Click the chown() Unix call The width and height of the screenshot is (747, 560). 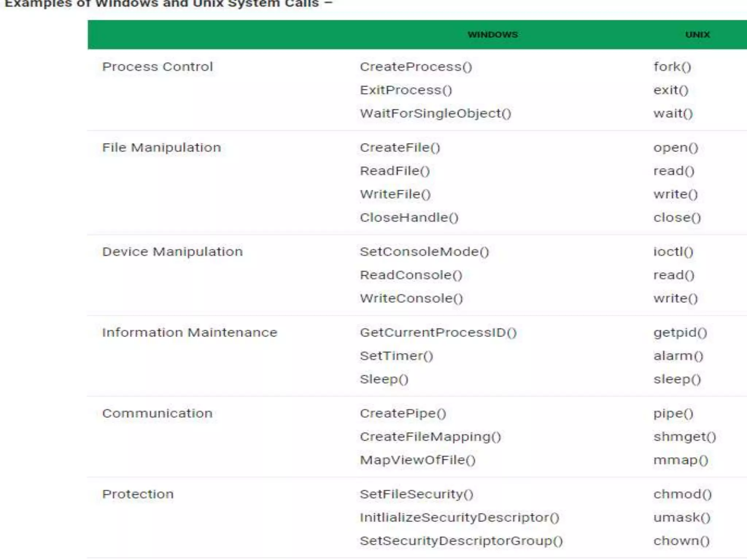pos(681,541)
